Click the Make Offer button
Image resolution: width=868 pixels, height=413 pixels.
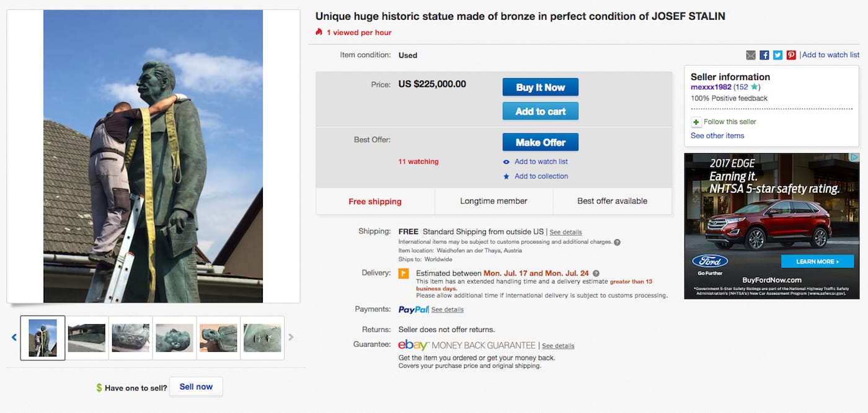pyautogui.click(x=540, y=143)
